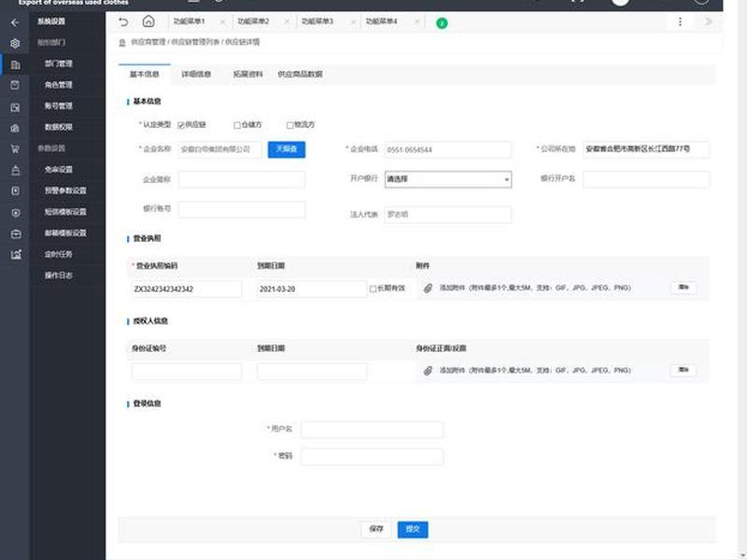Open the 供应商品数据 tab
Image resolution: width=747 pixels, height=560 pixels.
[300, 75]
